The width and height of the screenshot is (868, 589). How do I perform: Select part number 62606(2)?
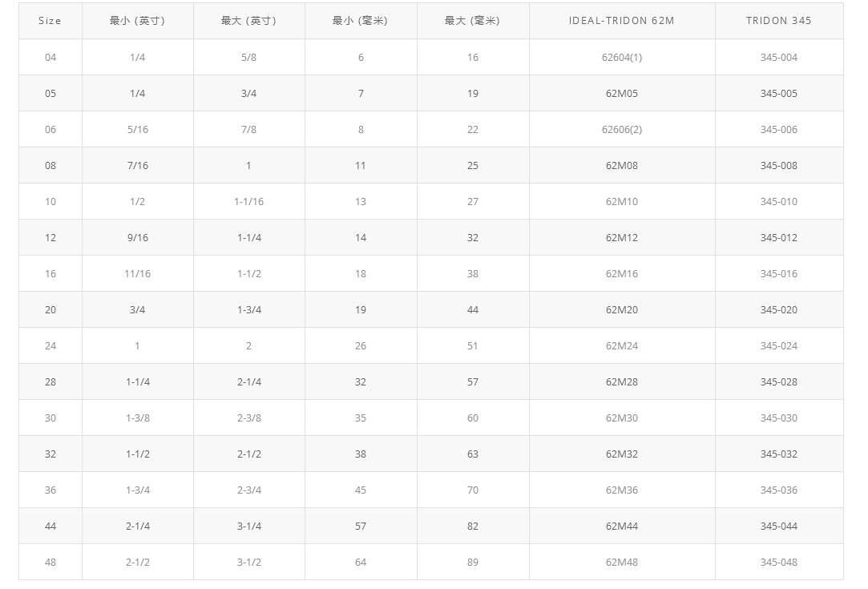[x=622, y=130]
